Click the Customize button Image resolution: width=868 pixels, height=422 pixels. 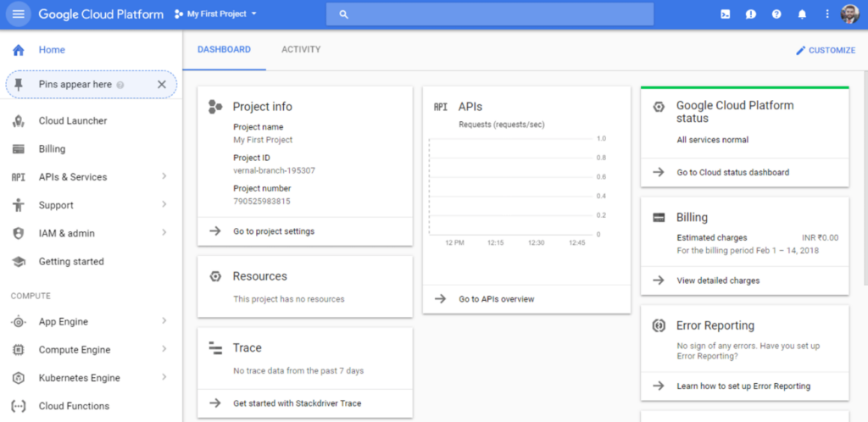[826, 50]
